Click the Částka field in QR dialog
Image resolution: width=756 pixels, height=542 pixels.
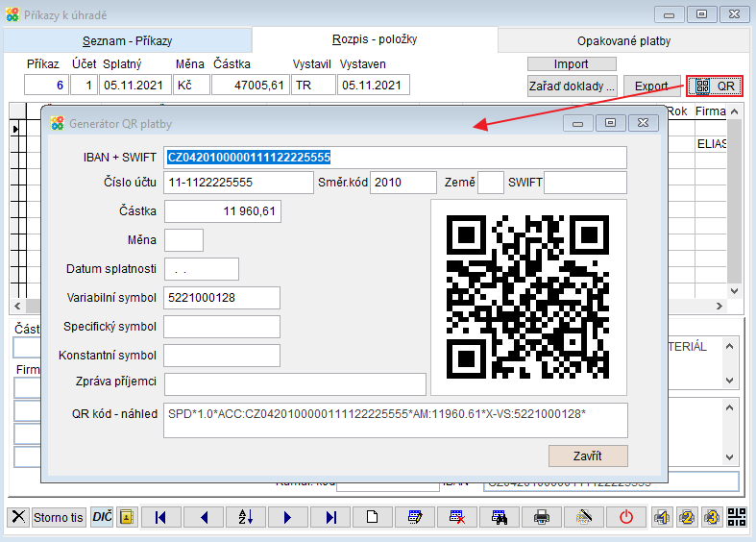pos(223,211)
